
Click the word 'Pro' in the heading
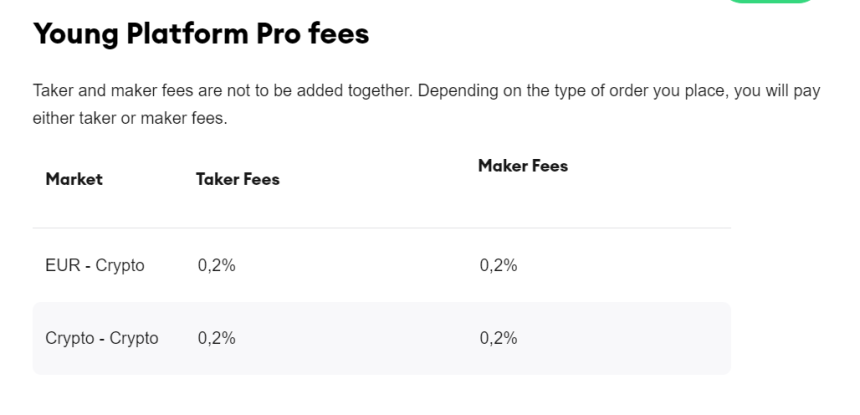point(276,34)
